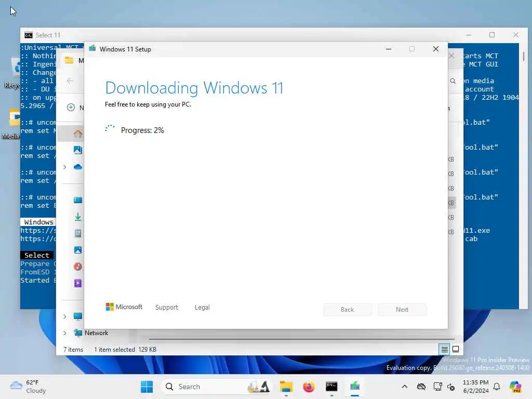The height and width of the screenshot is (399, 532).
Task: Click Explorer back navigation arrow
Action: pos(70,81)
